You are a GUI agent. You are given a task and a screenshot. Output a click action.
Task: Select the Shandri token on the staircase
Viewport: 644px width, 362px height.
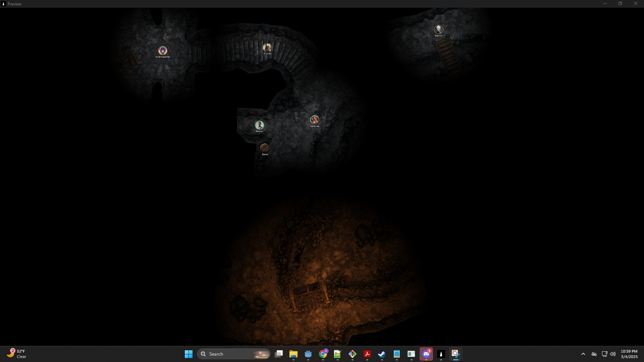click(x=267, y=48)
